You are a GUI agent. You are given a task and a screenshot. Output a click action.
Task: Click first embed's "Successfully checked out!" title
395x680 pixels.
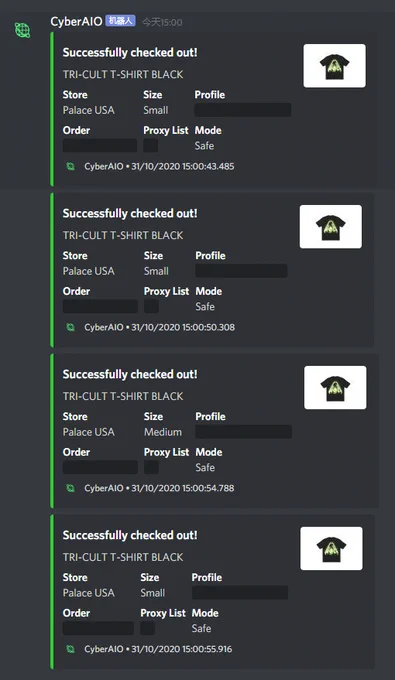pyautogui.click(x=130, y=53)
